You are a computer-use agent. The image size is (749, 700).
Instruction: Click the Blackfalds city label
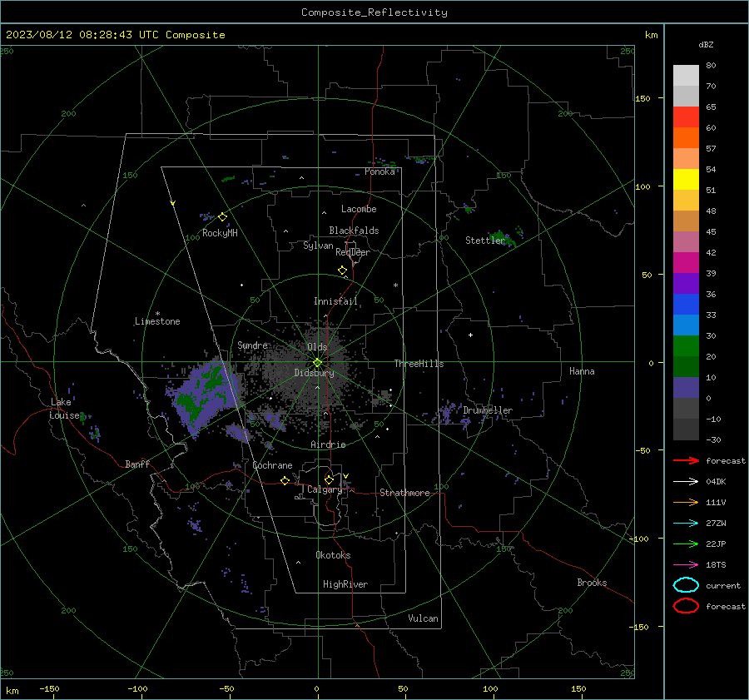tap(354, 231)
